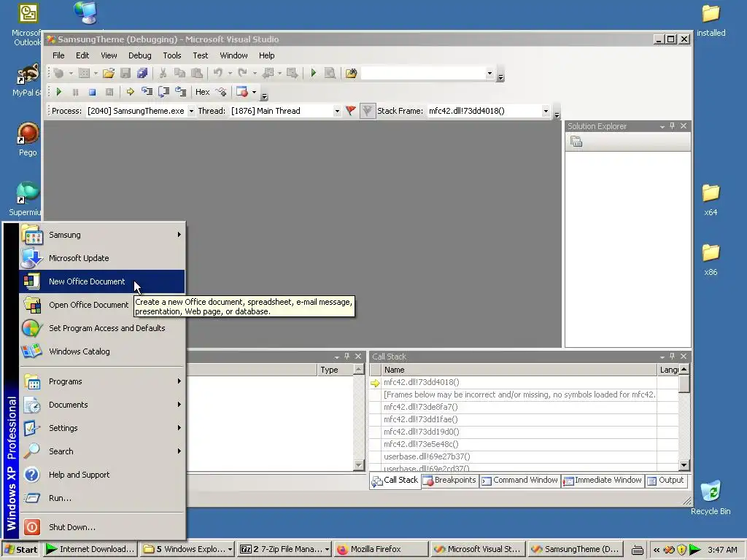Select the x64 folder on desktop
The image size is (747, 560).
tap(711, 200)
